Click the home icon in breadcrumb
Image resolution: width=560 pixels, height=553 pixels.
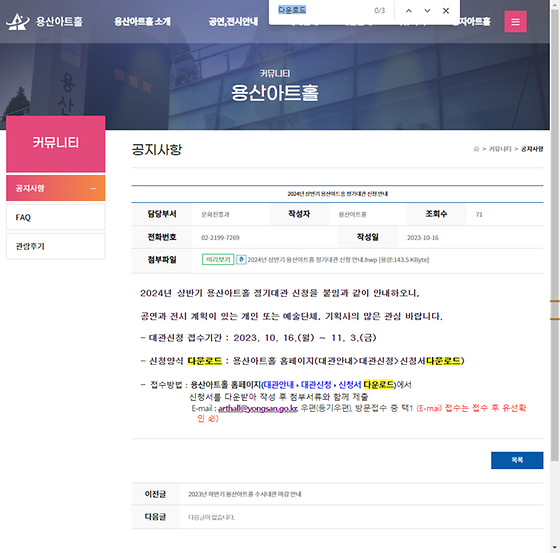pos(476,149)
